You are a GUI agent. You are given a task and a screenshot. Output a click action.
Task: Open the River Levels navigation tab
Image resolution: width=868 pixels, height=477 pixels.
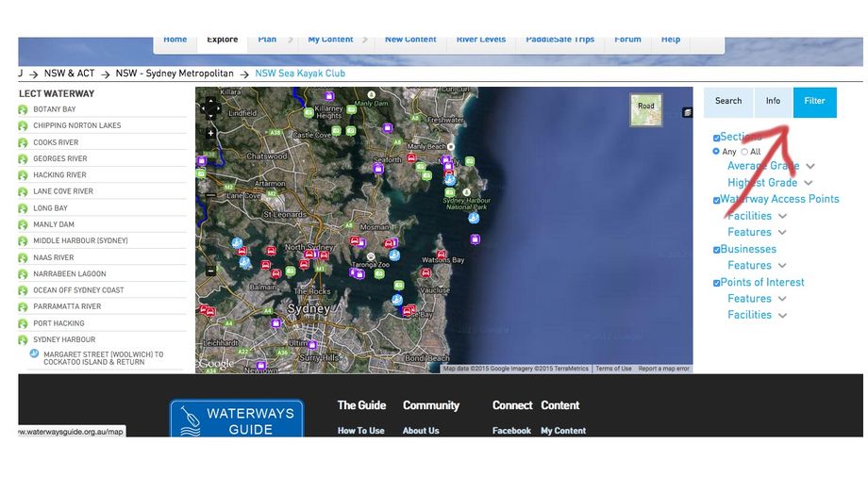point(481,41)
